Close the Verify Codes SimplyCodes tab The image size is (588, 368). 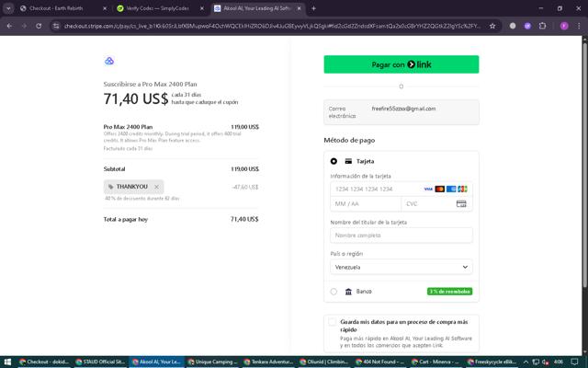click(202, 8)
